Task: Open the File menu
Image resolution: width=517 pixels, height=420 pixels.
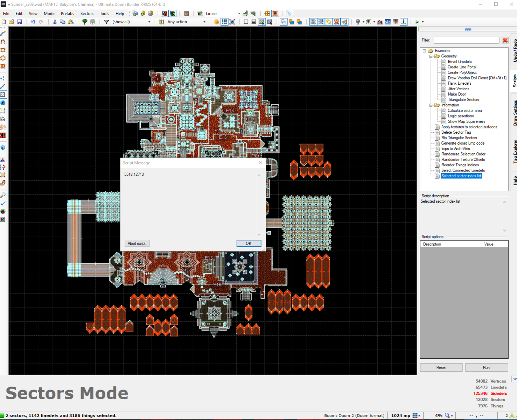Action: (x=6, y=13)
